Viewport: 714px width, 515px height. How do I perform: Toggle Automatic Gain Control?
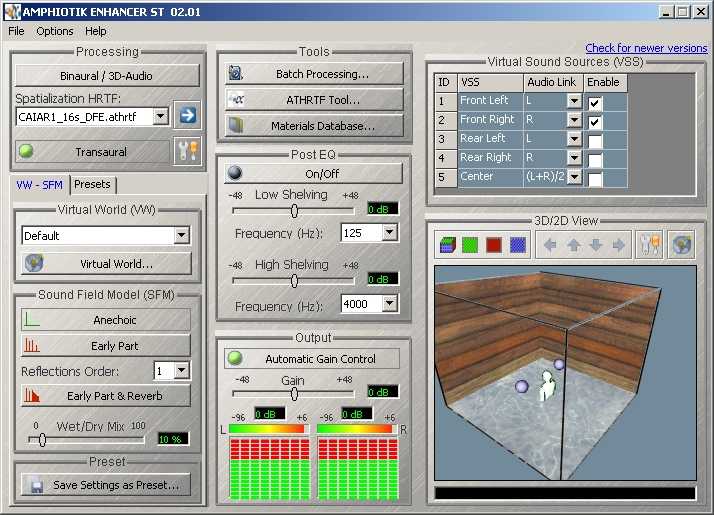tap(312, 359)
